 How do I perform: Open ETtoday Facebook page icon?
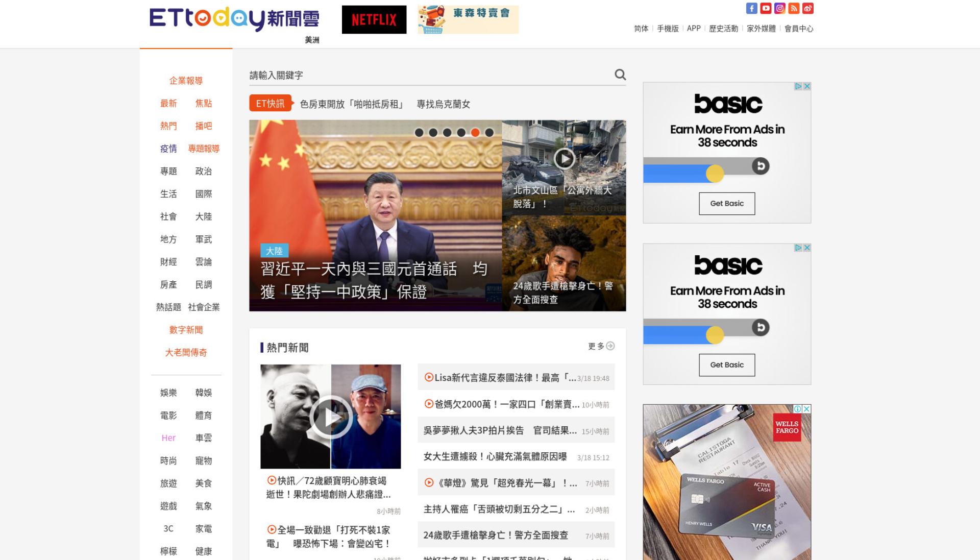(751, 8)
